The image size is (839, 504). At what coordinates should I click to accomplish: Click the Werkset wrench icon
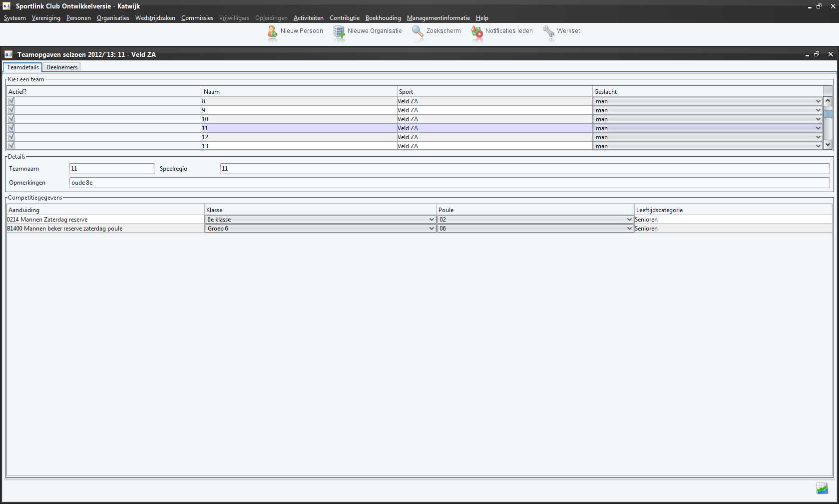(548, 31)
